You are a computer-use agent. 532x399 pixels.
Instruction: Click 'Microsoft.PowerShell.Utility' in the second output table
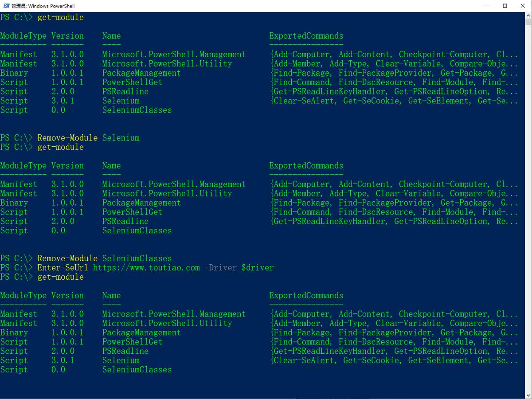(167, 194)
